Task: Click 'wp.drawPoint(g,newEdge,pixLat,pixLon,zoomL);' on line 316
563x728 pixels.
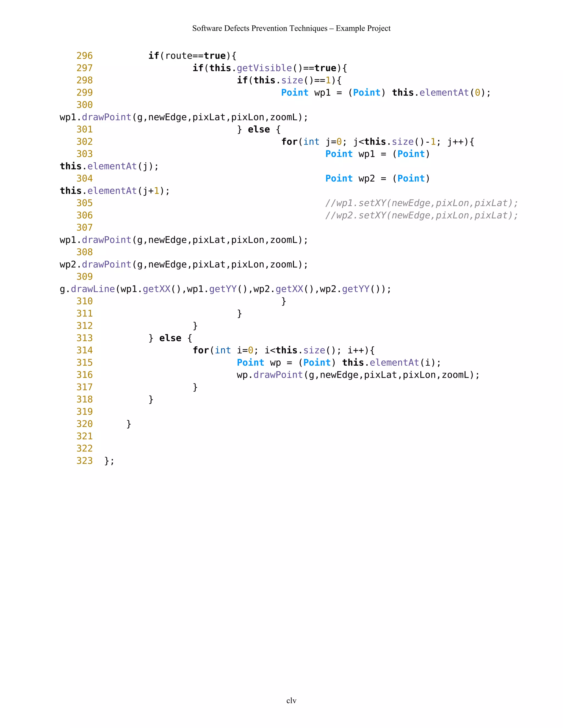Action: coord(358,375)
